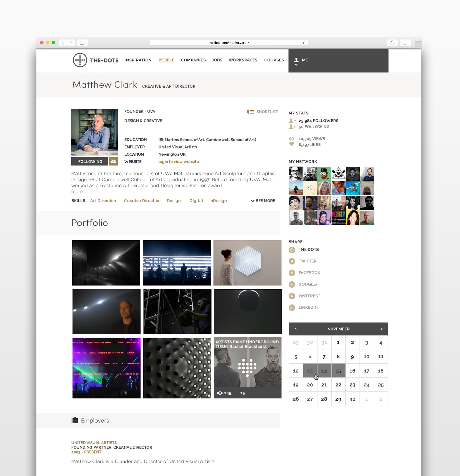The width and height of the screenshot is (460, 476).
Task: Click the Digital skill link
Action: pos(196,201)
